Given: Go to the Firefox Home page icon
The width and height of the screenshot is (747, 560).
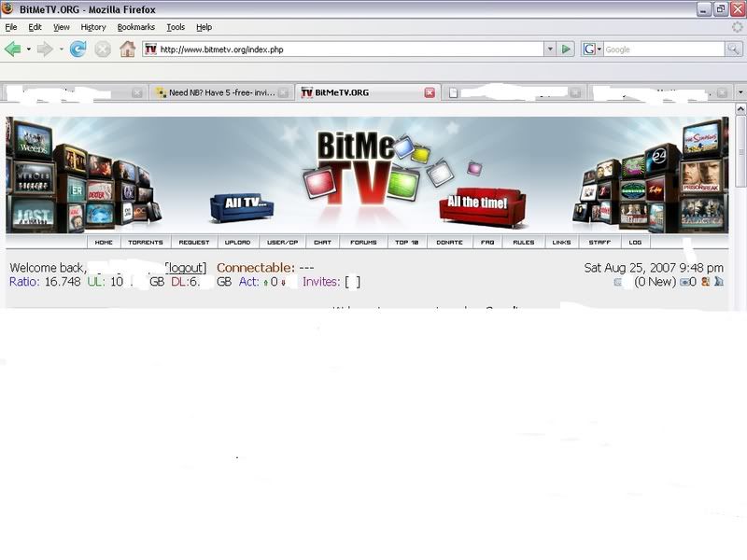Looking at the screenshot, I should point(127,49).
